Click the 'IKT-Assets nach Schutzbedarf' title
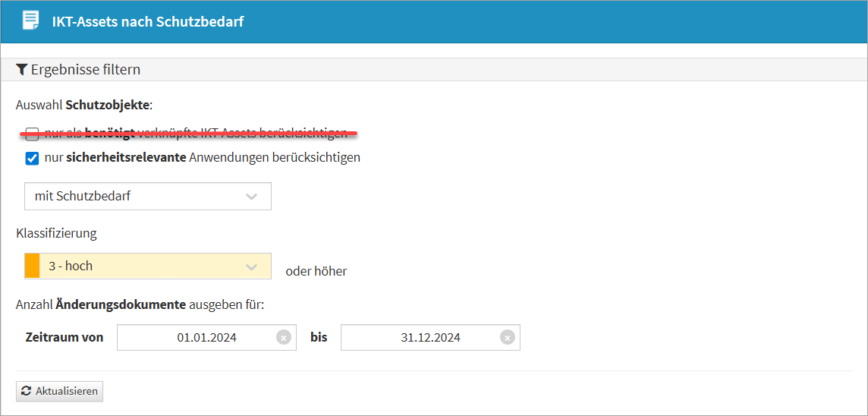 coord(147,21)
